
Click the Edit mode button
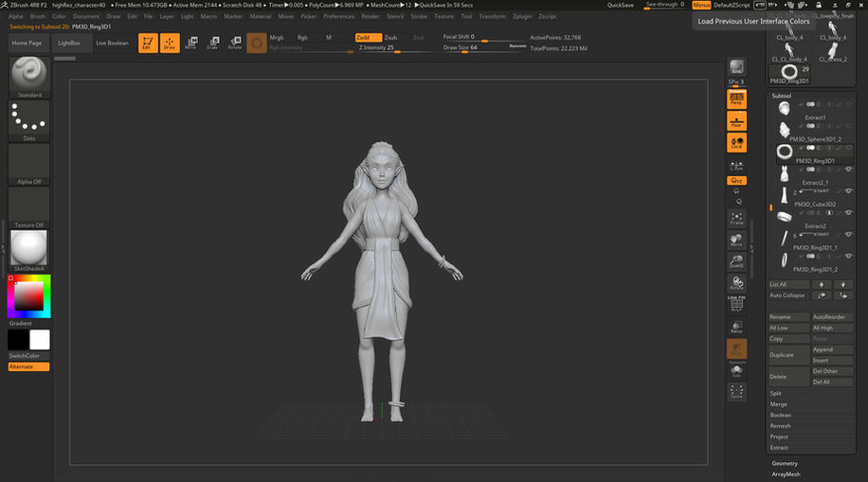(x=148, y=43)
